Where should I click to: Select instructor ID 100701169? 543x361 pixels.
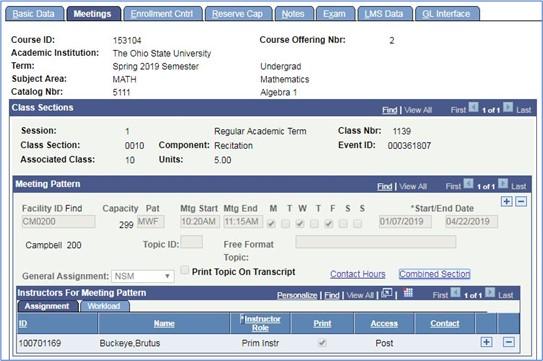click(40, 343)
